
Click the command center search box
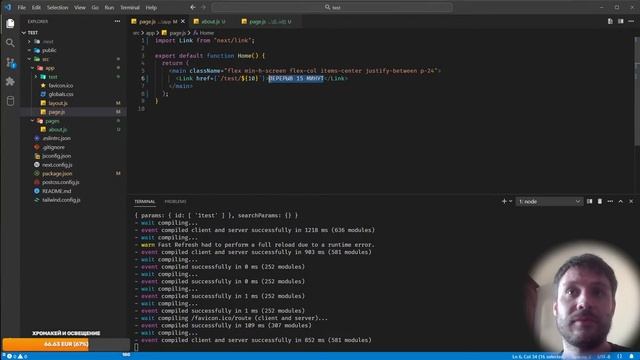(x=332, y=7)
